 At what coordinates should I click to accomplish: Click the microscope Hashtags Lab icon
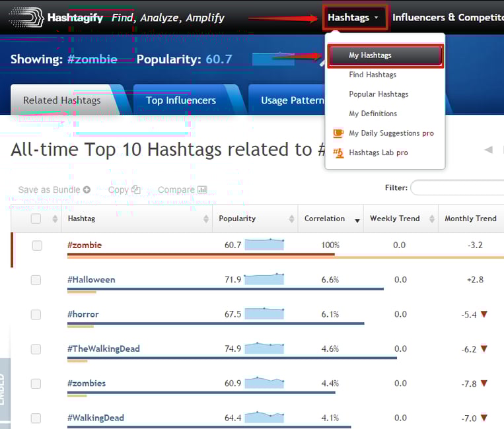pos(338,153)
